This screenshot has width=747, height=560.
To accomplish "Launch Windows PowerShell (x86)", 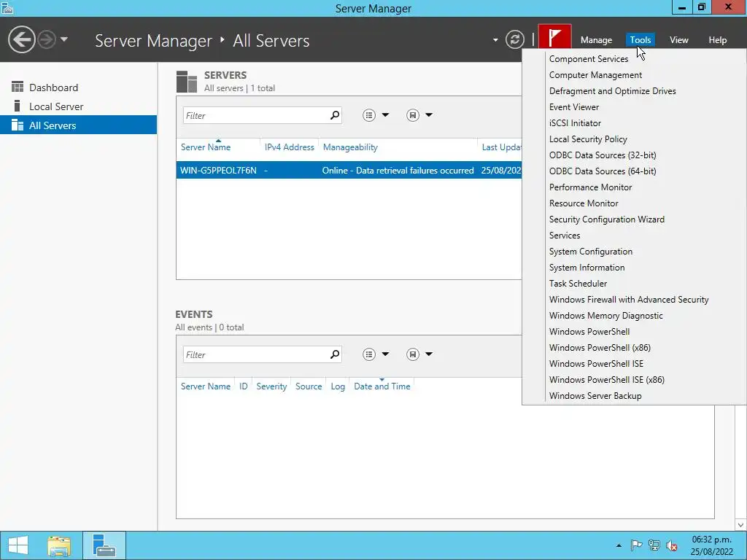I will (600, 348).
